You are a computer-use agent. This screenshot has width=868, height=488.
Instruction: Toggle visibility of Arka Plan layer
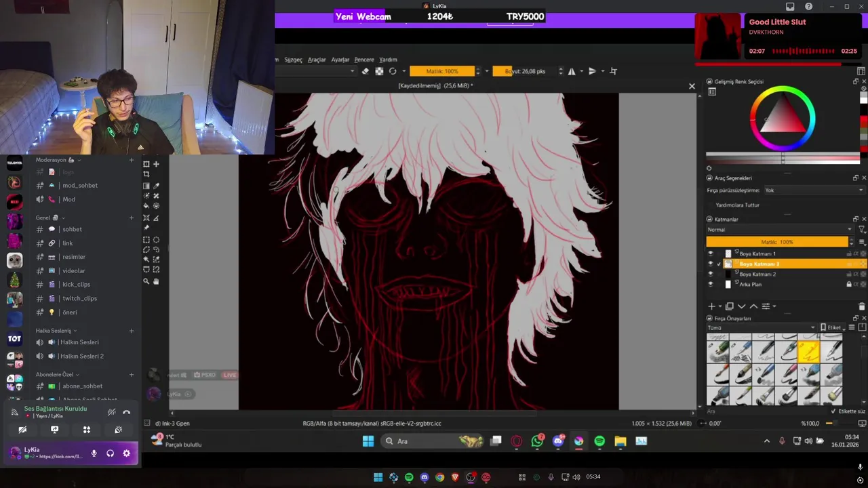711,284
